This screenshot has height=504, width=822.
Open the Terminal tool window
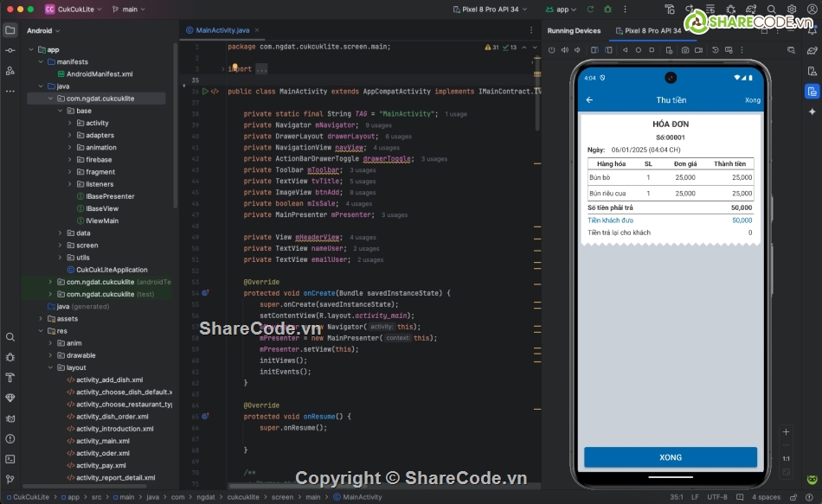[10, 459]
